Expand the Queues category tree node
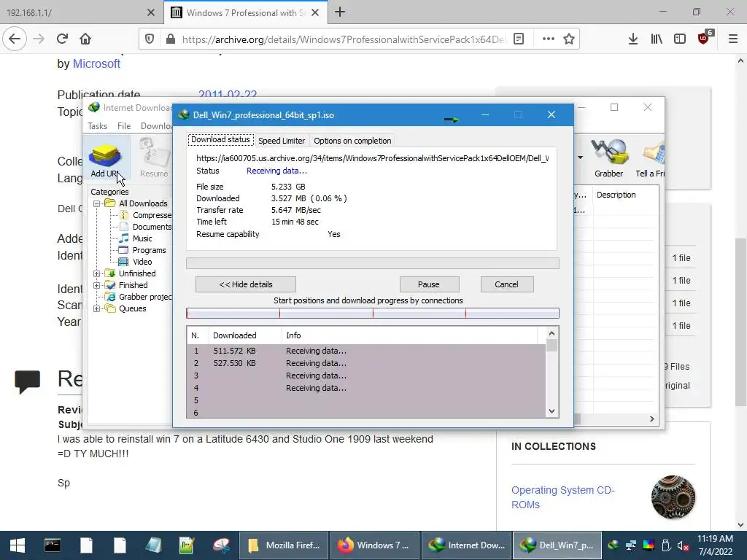The image size is (747, 560). 97,309
